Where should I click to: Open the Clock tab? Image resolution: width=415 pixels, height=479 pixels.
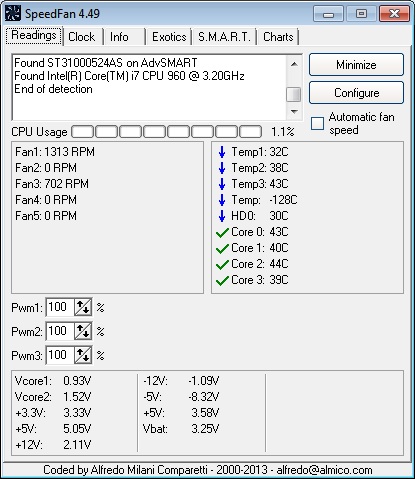(x=82, y=37)
